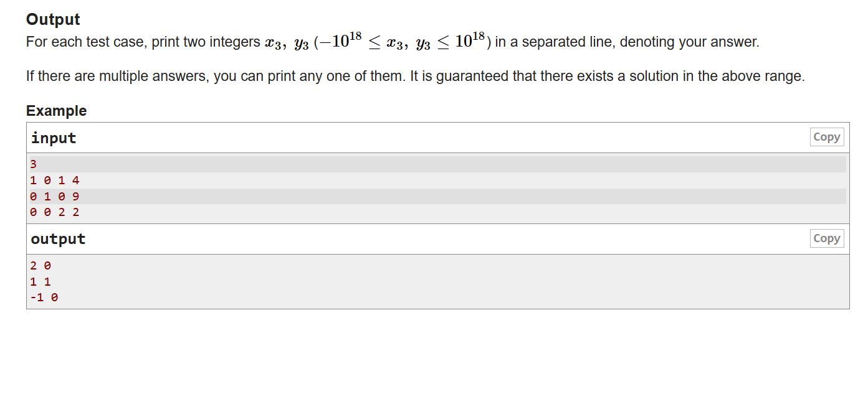Viewport: 868px width, 394px height.
Task: Copy the example output
Action: pos(826,238)
